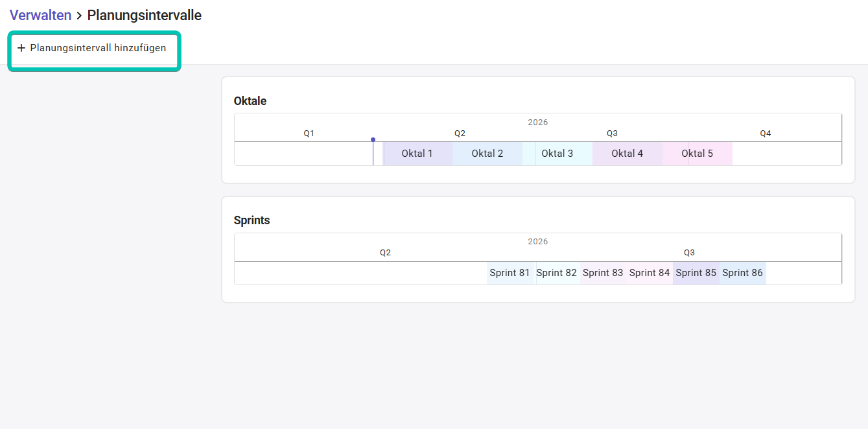The image size is (868, 429).
Task: Click the Planungsintervall hinzufügen button
Action: (97, 48)
